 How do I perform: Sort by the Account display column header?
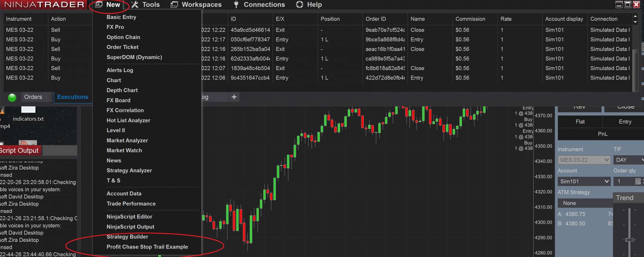pos(565,19)
